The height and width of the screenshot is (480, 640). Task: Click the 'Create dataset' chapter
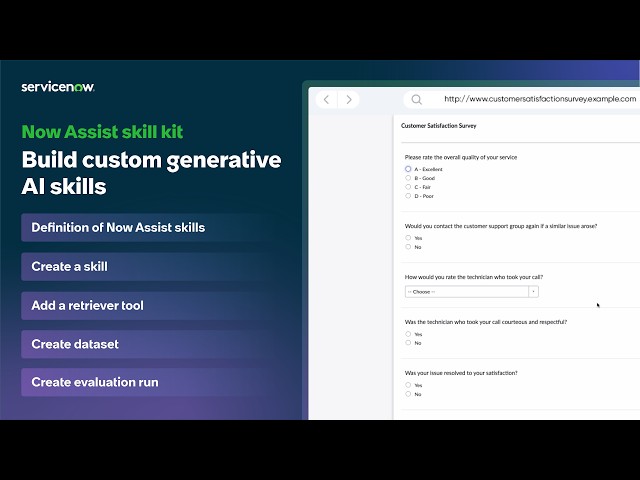143,344
